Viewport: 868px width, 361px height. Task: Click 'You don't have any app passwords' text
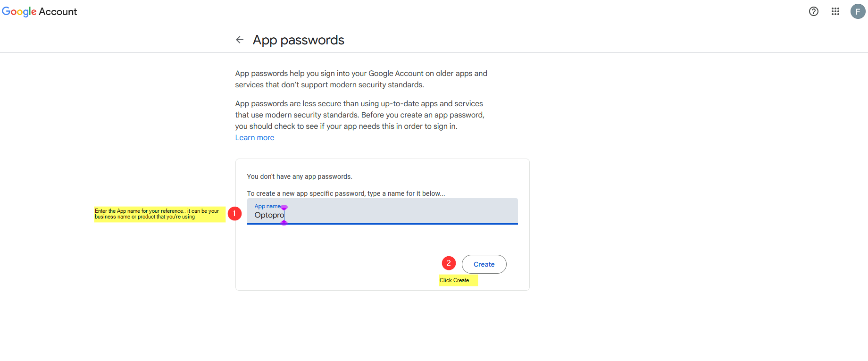(x=300, y=176)
